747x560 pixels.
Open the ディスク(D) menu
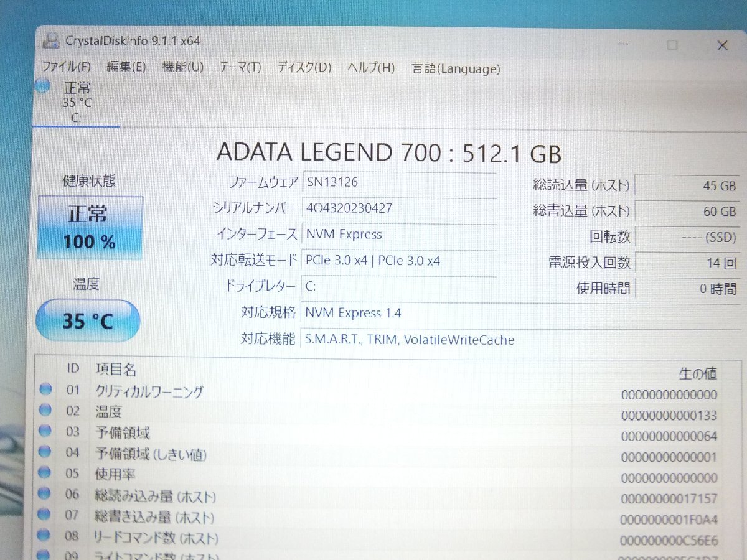point(304,68)
